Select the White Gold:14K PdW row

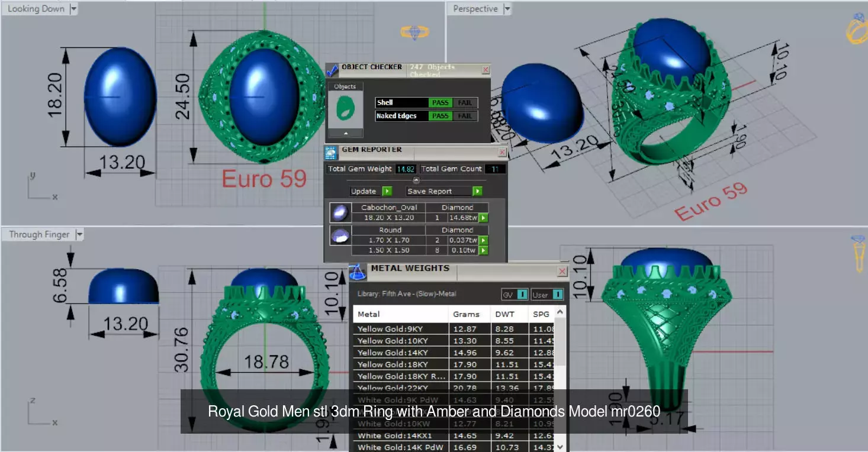pos(454,447)
